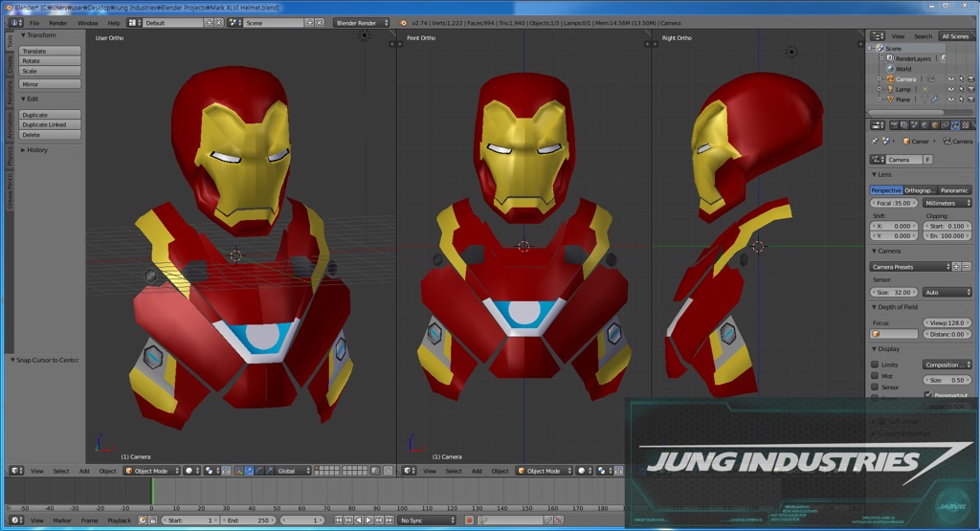
Task: Click the World properties tab icon
Action: [924, 125]
